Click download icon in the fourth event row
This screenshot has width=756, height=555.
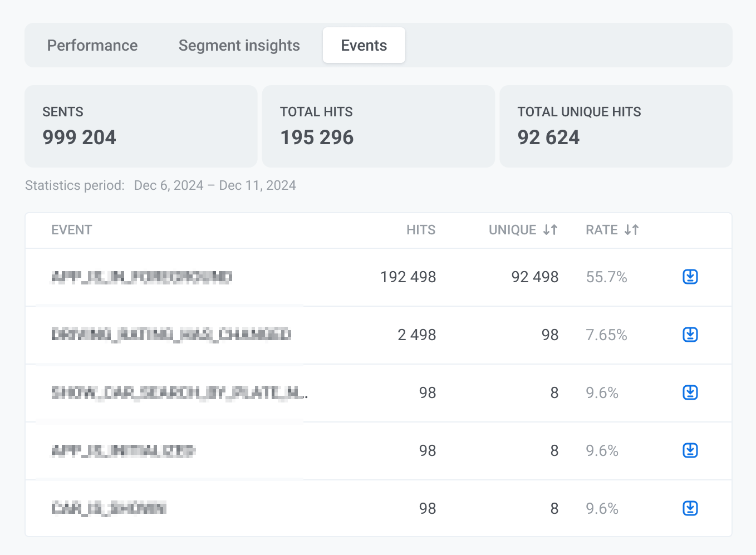pos(690,450)
